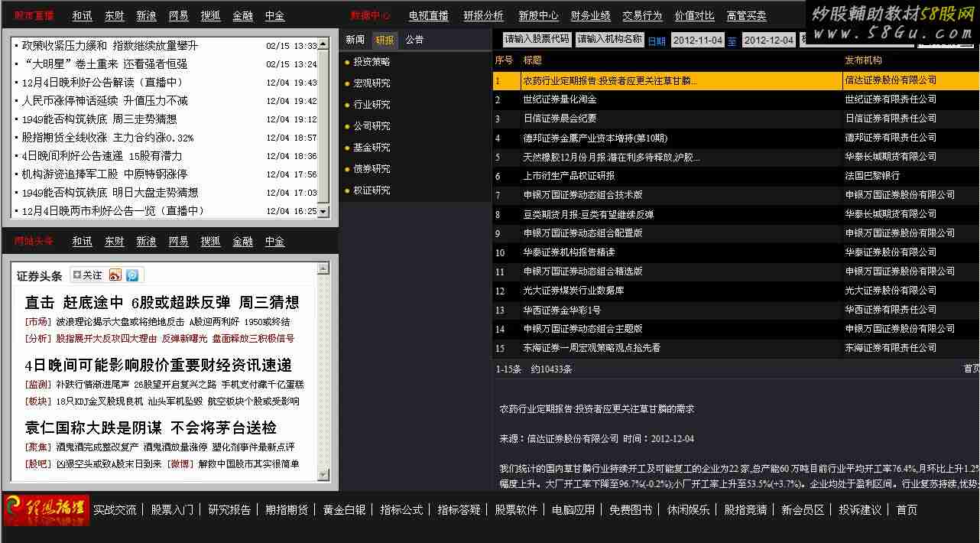Switch to the 公告 tab
Image resolution: width=980 pixels, height=543 pixels.
click(x=414, y=41)
